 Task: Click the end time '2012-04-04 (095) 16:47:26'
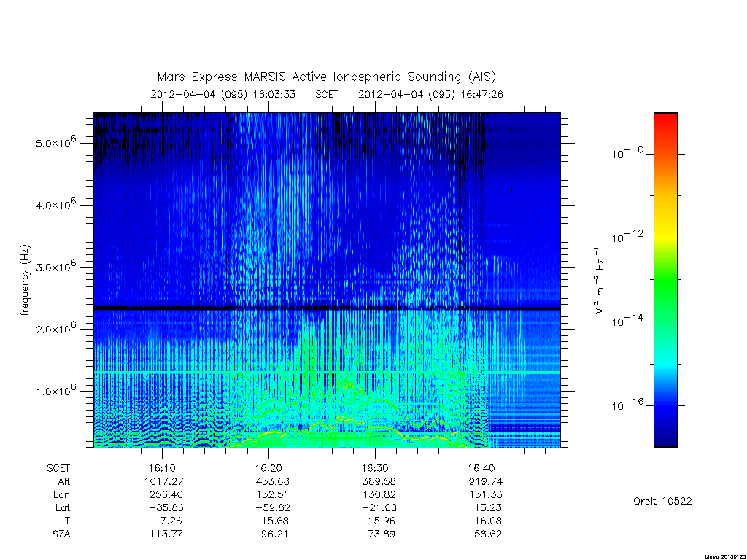(x=430, y=94)
